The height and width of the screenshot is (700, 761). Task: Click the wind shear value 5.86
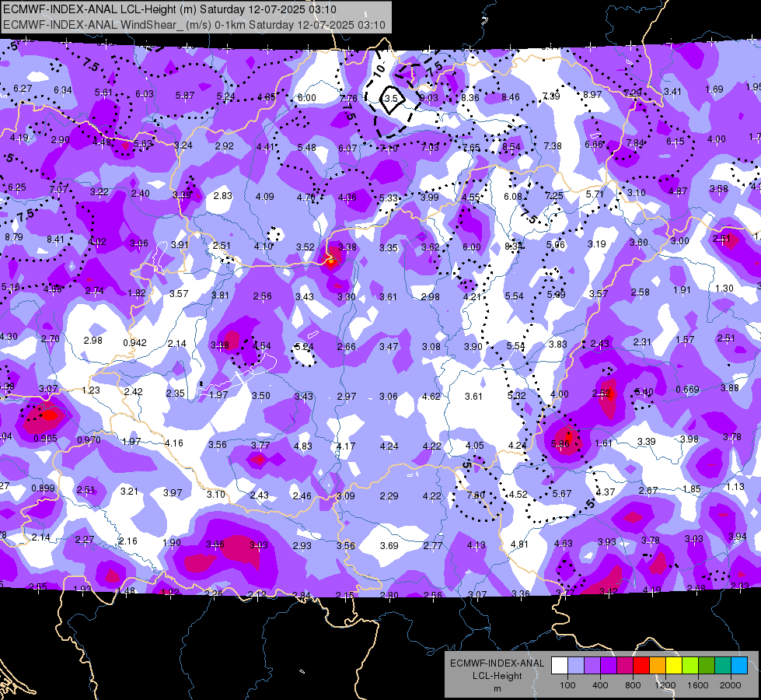coord(560,443)
